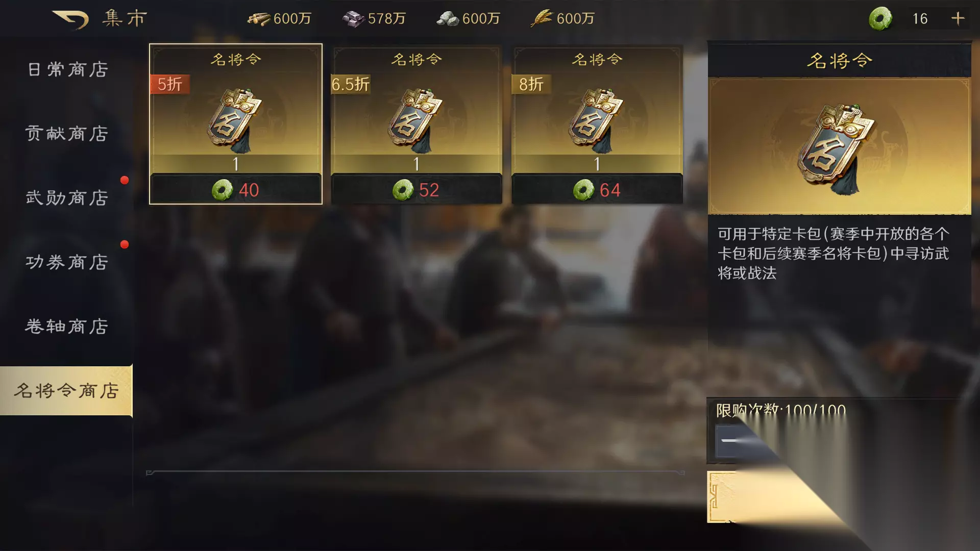
Task: Select the 名将令商店 tab
Action: (x=66, y=391)
